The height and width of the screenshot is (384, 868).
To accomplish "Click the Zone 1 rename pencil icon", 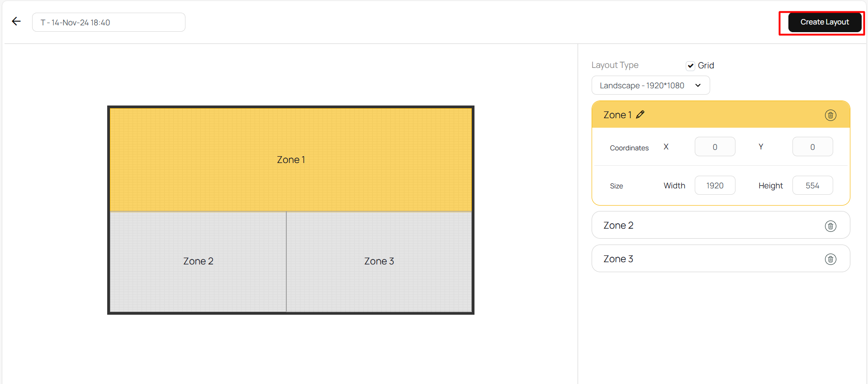I will (x=640, y=115).
